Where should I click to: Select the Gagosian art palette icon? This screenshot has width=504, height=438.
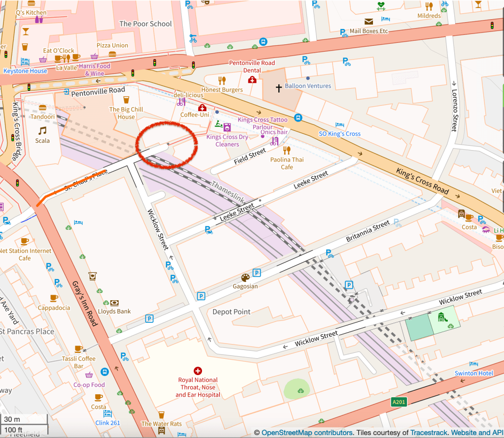(x=245, y=277)
